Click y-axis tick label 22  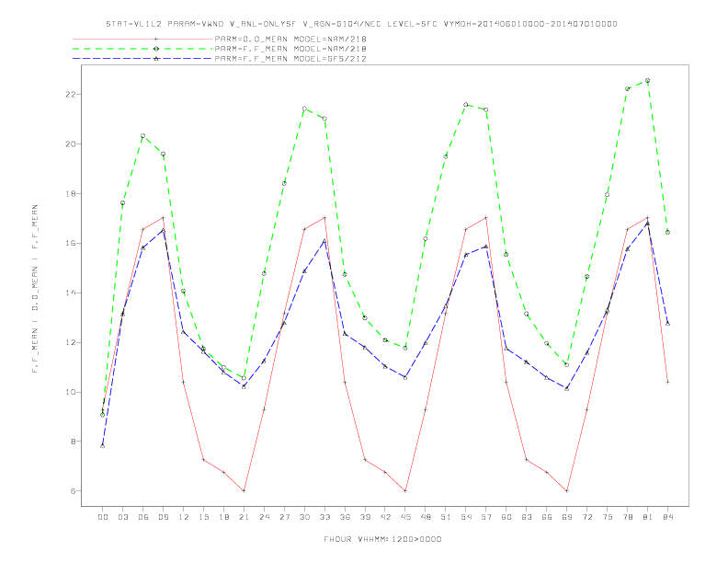(x=71, y=95)
